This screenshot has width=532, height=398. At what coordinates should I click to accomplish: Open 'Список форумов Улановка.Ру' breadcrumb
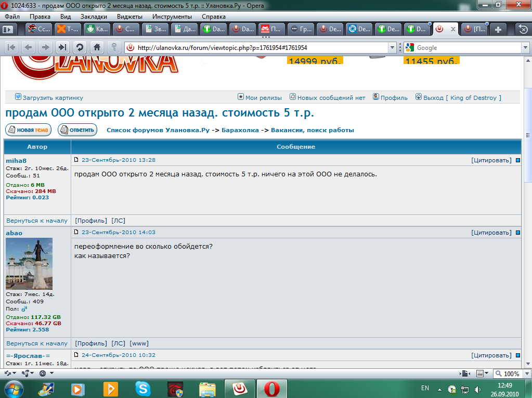(158, 130)
